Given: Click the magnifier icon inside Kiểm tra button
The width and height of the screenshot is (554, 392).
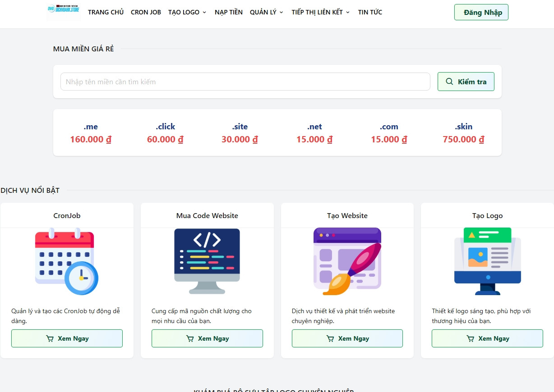Looking at the screenshot, I should point(449,82).
